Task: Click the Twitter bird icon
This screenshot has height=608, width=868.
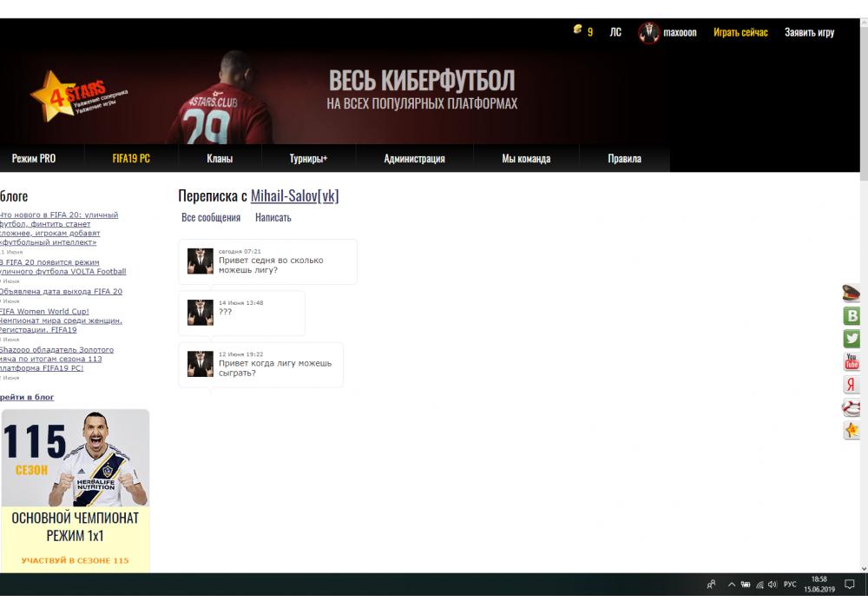Action: click(x=852, y=339)
